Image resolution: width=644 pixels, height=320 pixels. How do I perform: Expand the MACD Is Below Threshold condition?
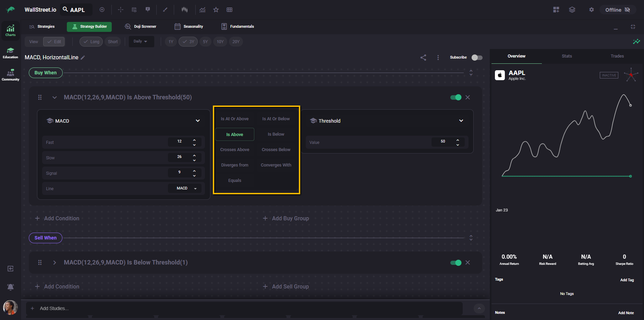pos(54,263)
